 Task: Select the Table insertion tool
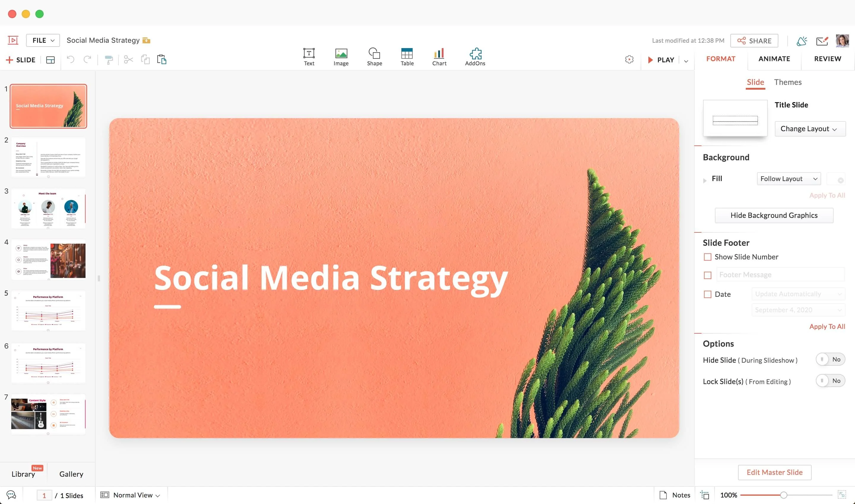point(407,56)
